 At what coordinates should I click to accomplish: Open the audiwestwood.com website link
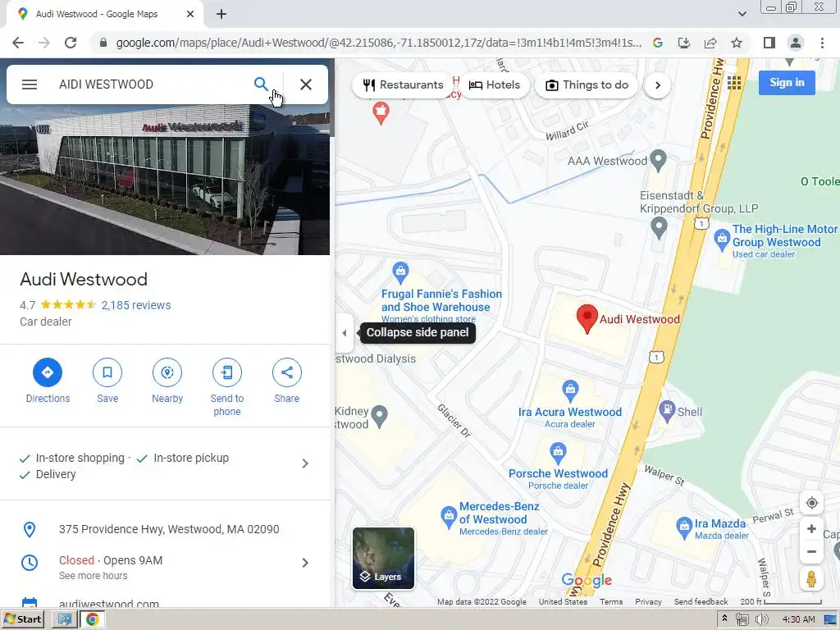109,604
